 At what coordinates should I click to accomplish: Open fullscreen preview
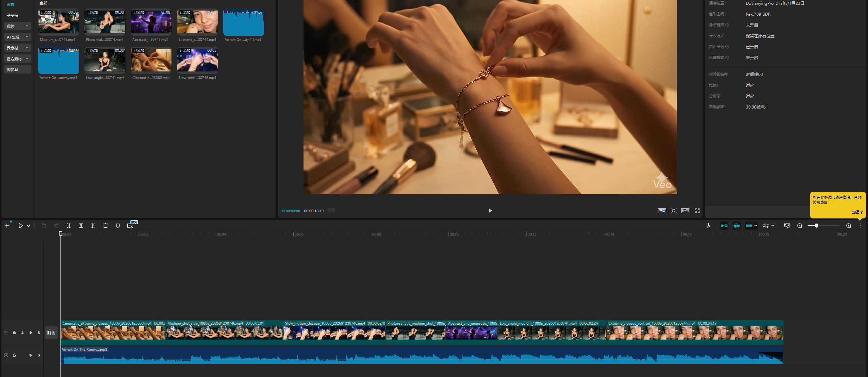(x=698, y=211)
